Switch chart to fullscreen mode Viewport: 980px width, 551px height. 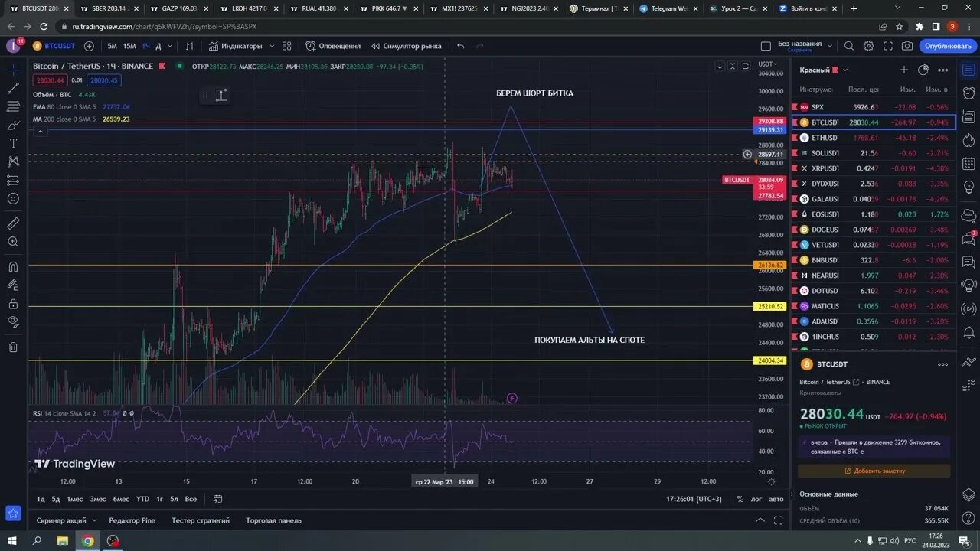[x=887, y=46]
